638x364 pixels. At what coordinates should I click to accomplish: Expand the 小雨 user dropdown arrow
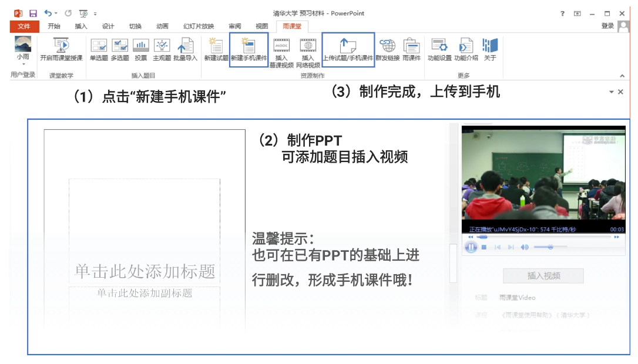coord(23,64)
